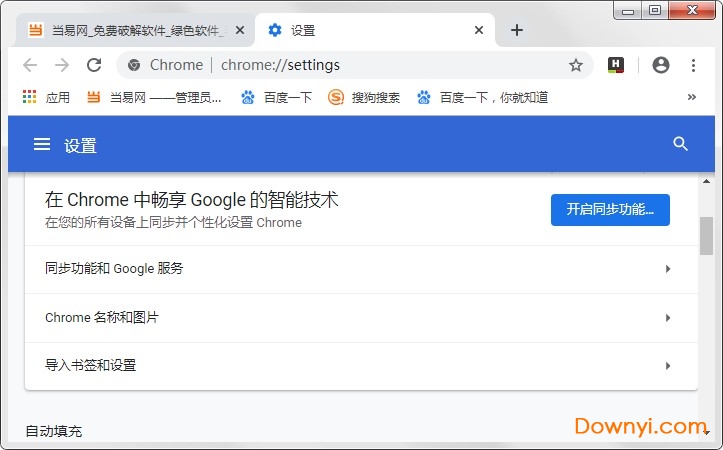
Task: Click the vertical scrollbar thumb
Action: [706, 235]
